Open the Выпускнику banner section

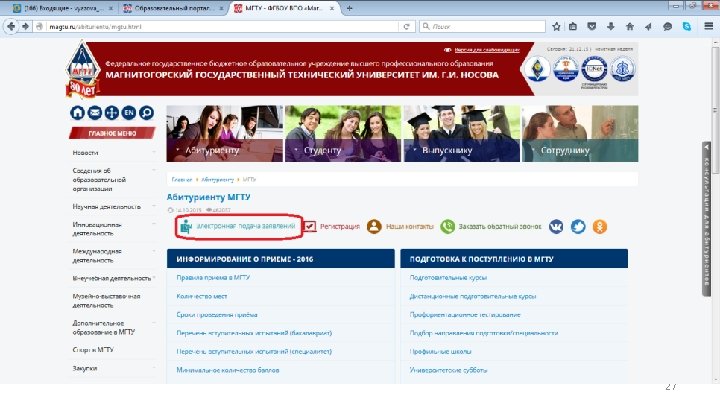[x=461, y=134]
